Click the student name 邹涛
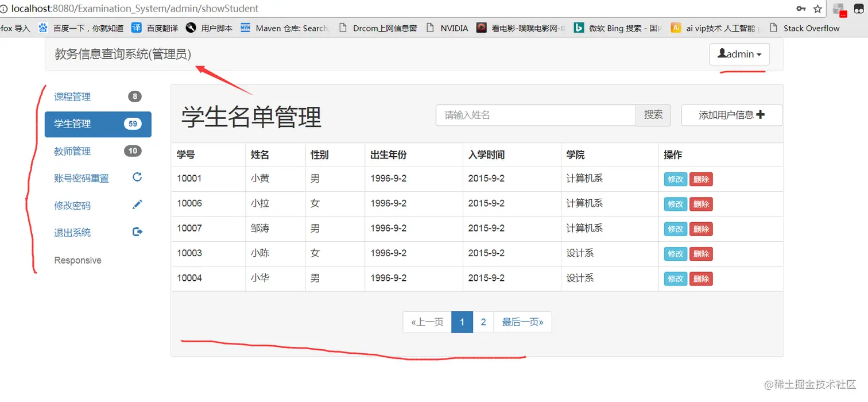 click(260, 228)
